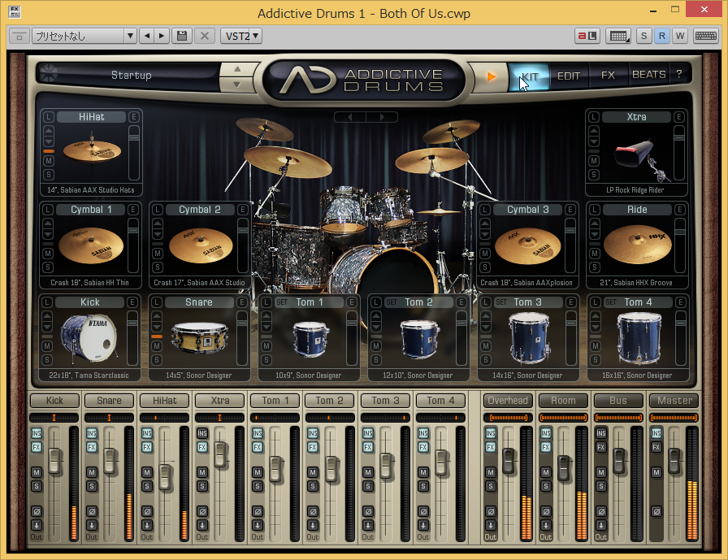Switch to the BEATS tab
Viewport: 728px width, 560px height.
(648, 75)
